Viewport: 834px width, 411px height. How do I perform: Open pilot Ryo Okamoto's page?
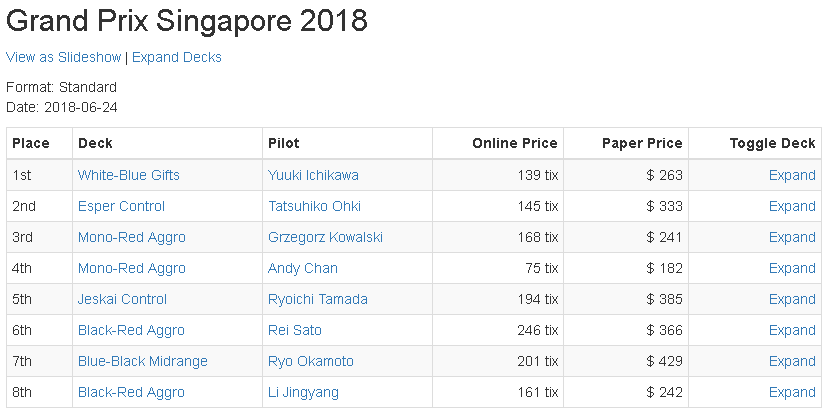pyautogui.click(x=311, y=361)
